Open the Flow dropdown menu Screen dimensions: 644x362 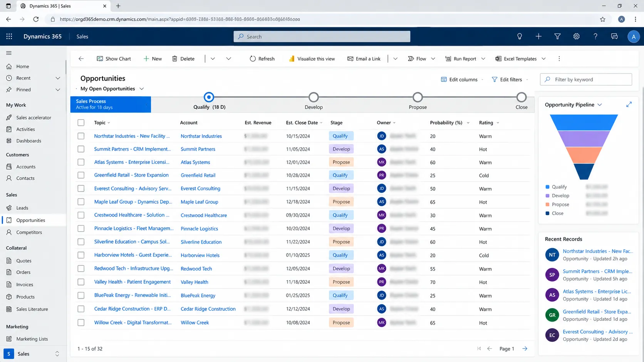tap(433, 59)
